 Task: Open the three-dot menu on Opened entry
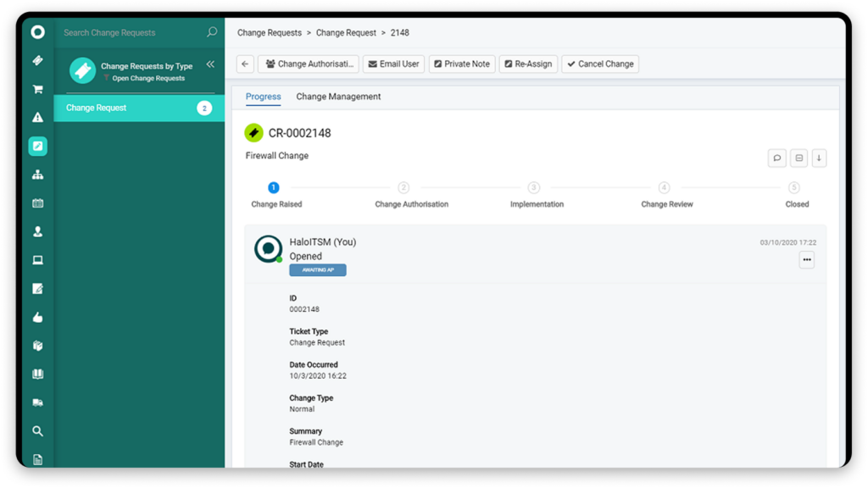[806, 260]
